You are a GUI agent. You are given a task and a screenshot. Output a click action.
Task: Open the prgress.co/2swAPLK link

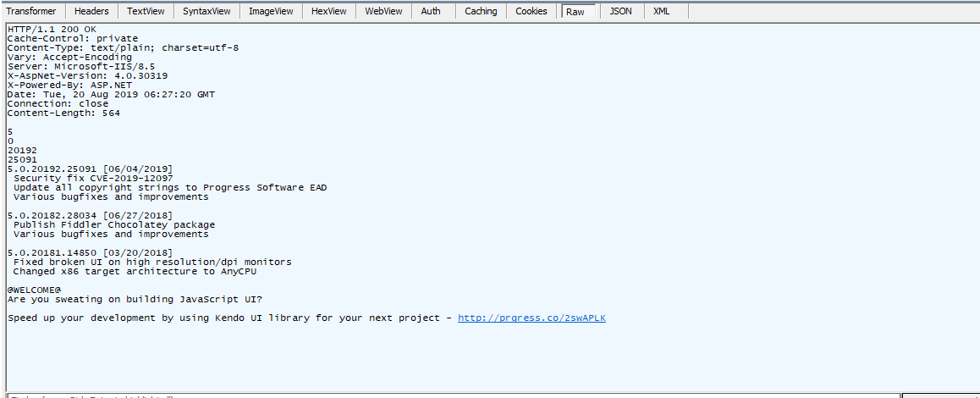pos(531,318)
